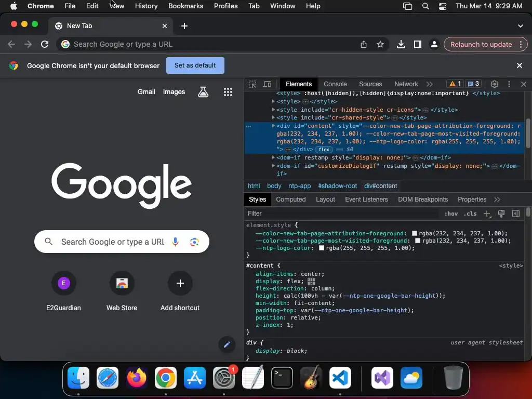The width and height of the screenshot is (532, 399).
Task: Open the Chrome profile avatar icon
Action: tap(434, 45)
